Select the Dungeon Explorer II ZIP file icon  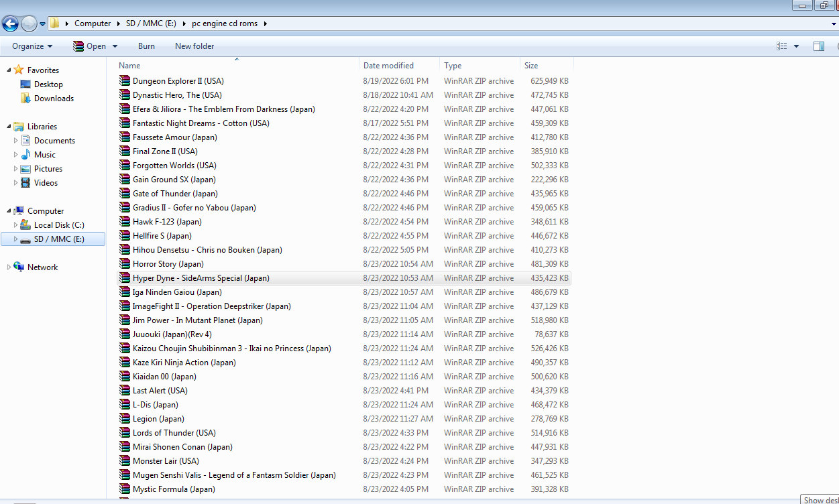point(124,81)
